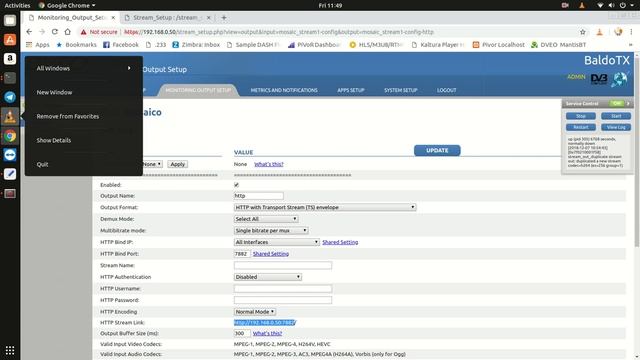Image resolution: width=640 pixels, height=360 pixels.
Task: Toggle the Service Control ON switch
Action: point(616,104)
